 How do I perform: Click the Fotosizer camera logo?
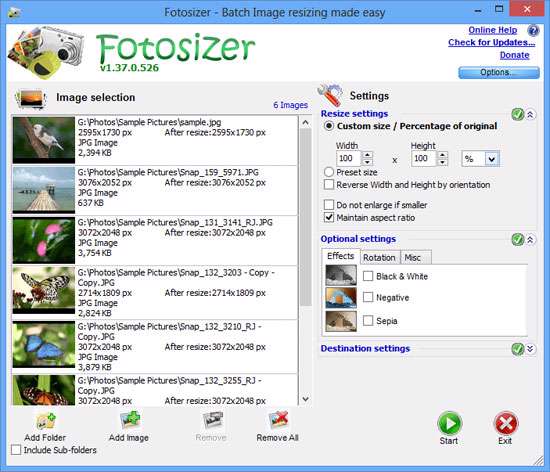click(46, 52)
